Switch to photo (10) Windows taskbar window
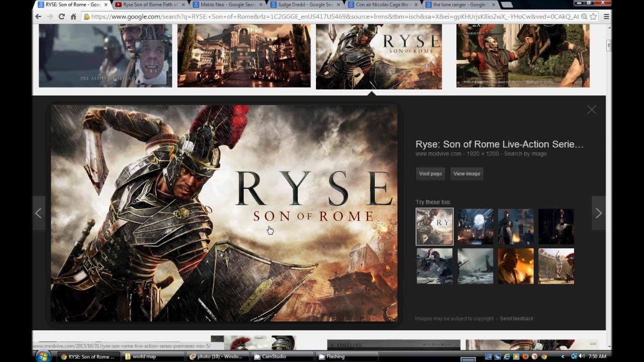 click(217, 356)
